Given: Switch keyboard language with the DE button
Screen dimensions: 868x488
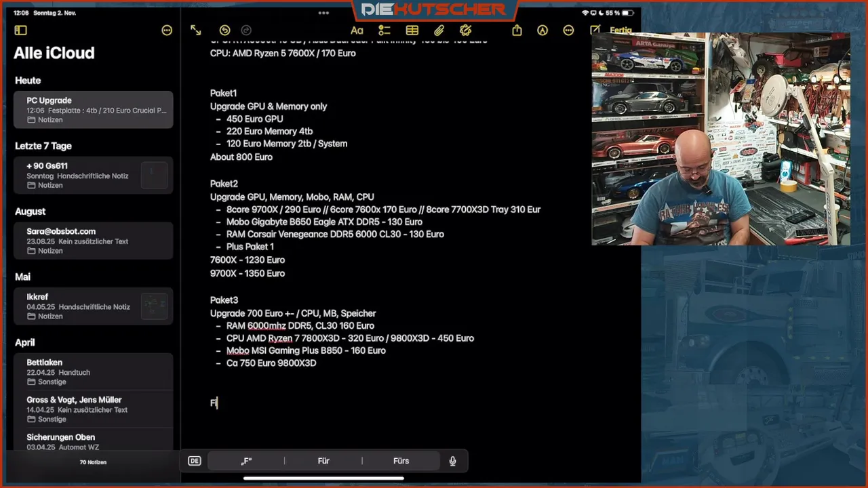Looking at the screenshot, I should (195, 461).
